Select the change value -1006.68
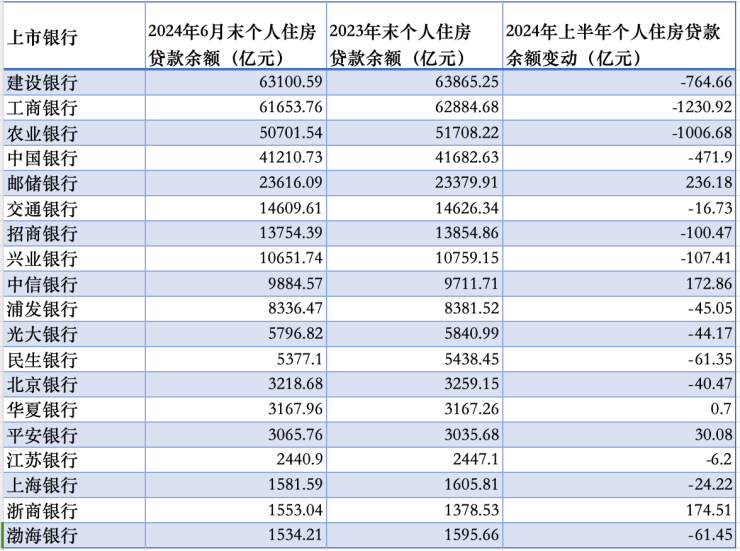This screenshot has width=740, height=551. (x=702, y=132)
